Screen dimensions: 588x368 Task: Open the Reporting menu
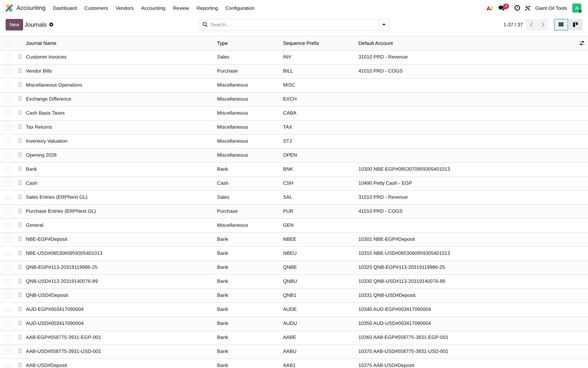(207, 8)
